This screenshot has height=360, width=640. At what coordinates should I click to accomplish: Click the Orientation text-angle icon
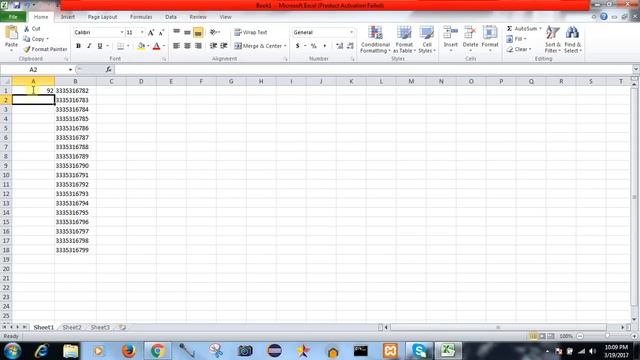click(214, 32)
